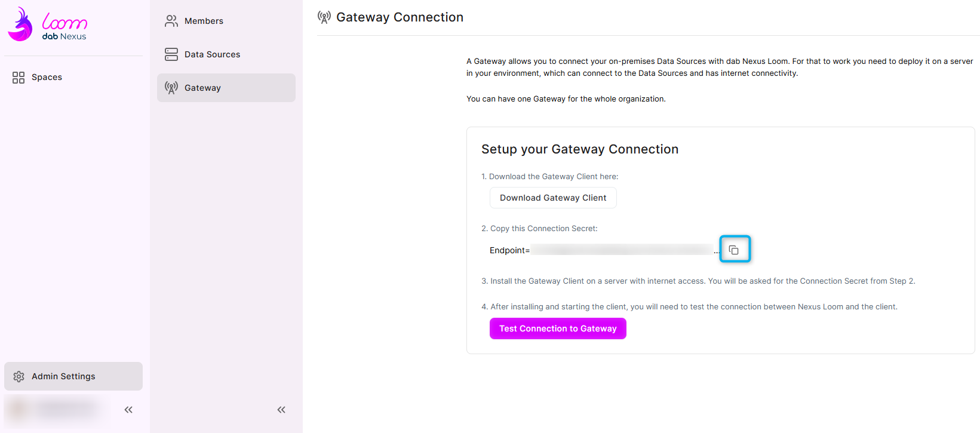The height and width of the screenshot is (433, 980).
Task: Navigate to Spaces
Action: 46,77
